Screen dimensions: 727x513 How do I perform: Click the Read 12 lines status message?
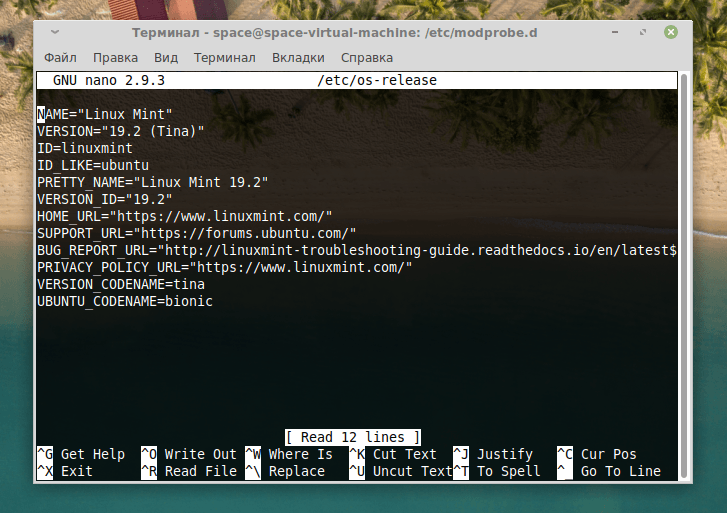[353, 437]
